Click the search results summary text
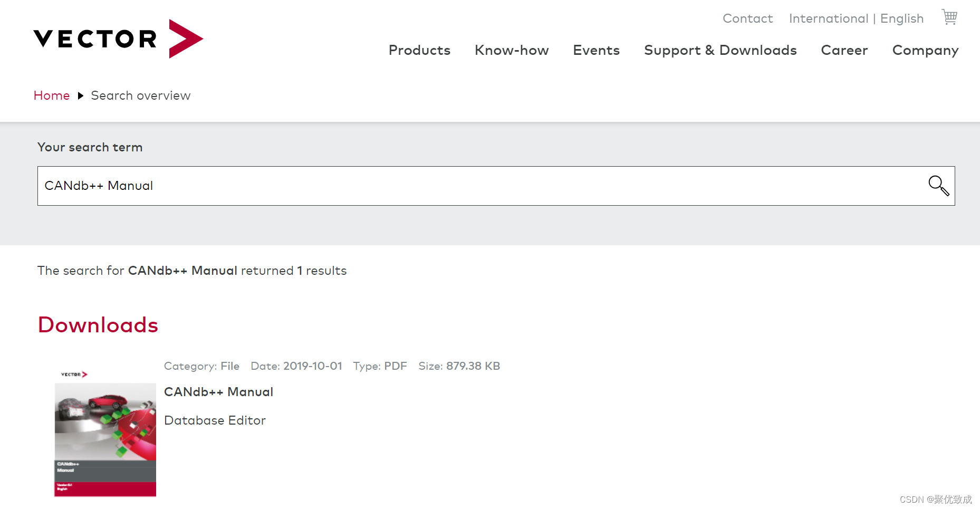The width and height of the screenshot is (980, 509). click(x=192, y=271)
